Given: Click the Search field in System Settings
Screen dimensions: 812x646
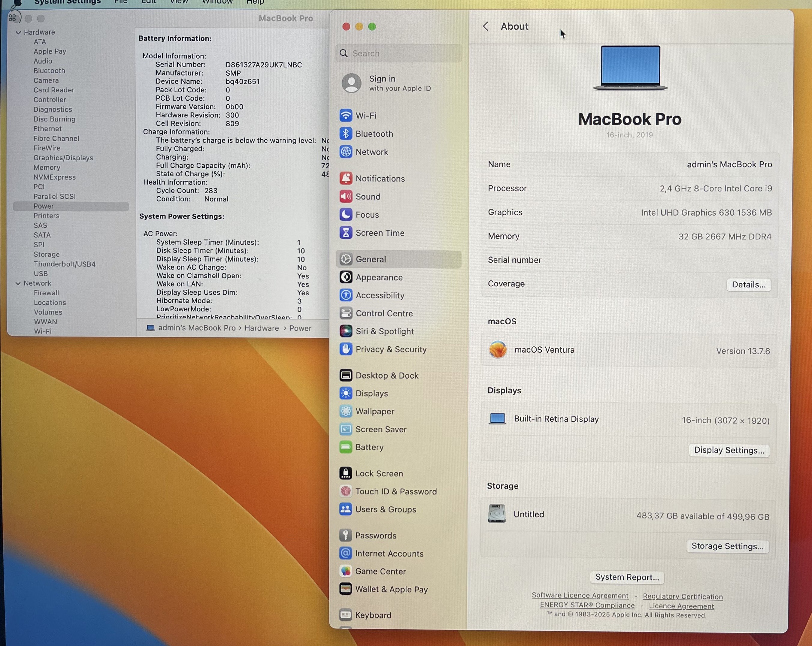Looking at the screenshot, I should [x=398, y=53].
